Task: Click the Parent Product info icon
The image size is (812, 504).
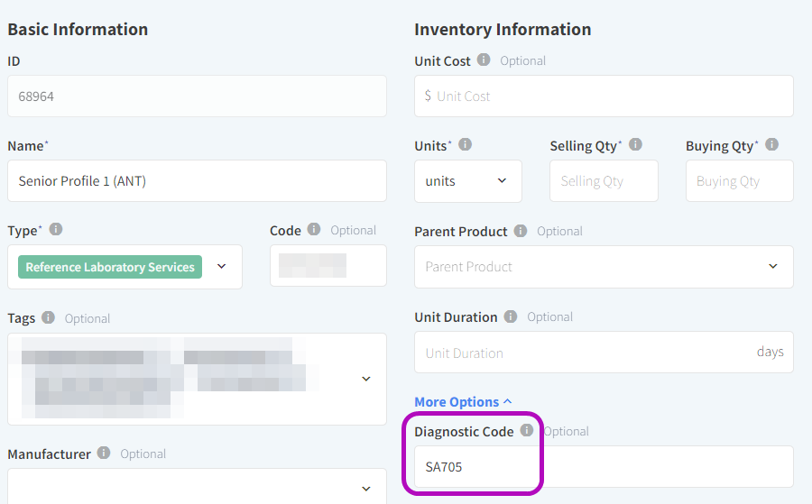Action: click(521, 231)
